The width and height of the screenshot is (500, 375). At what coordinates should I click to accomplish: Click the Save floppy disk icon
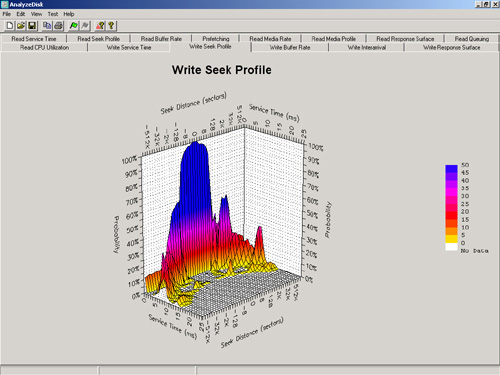point(32,26)
